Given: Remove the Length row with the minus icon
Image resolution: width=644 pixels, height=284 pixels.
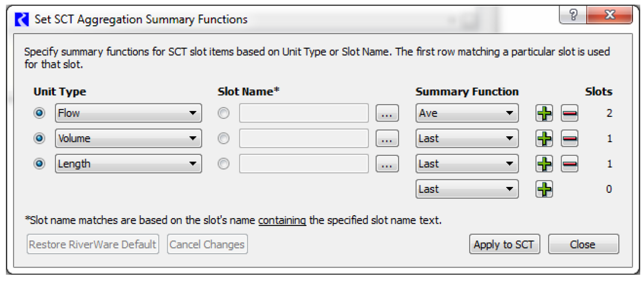Looking at the screenshot, I should tap(570, 164).
